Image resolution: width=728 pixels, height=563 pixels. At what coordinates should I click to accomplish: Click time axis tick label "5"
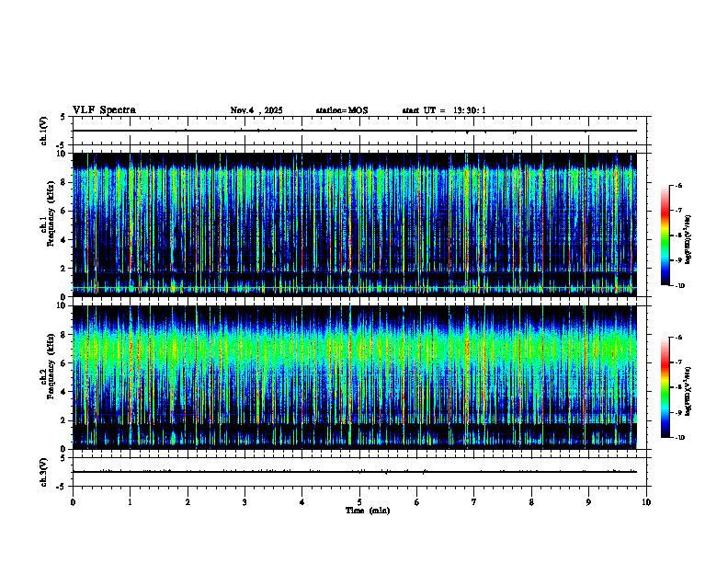pos(359,502)
